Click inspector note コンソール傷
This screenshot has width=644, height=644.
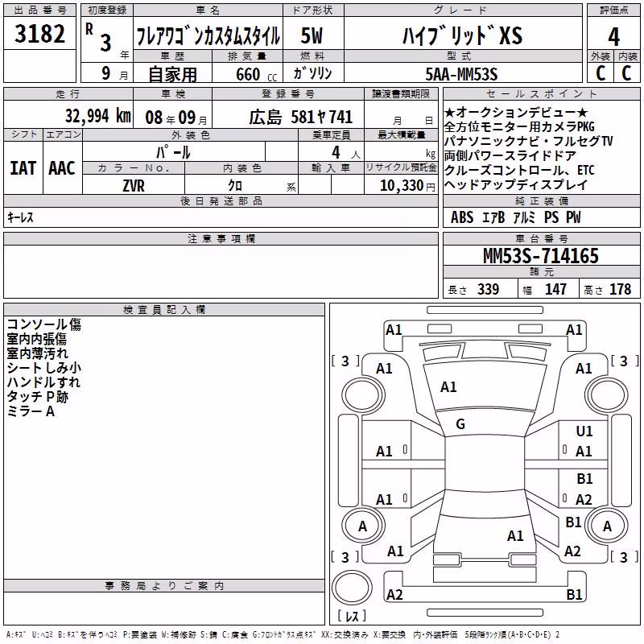pyautogui.click(x=44, y=324)
